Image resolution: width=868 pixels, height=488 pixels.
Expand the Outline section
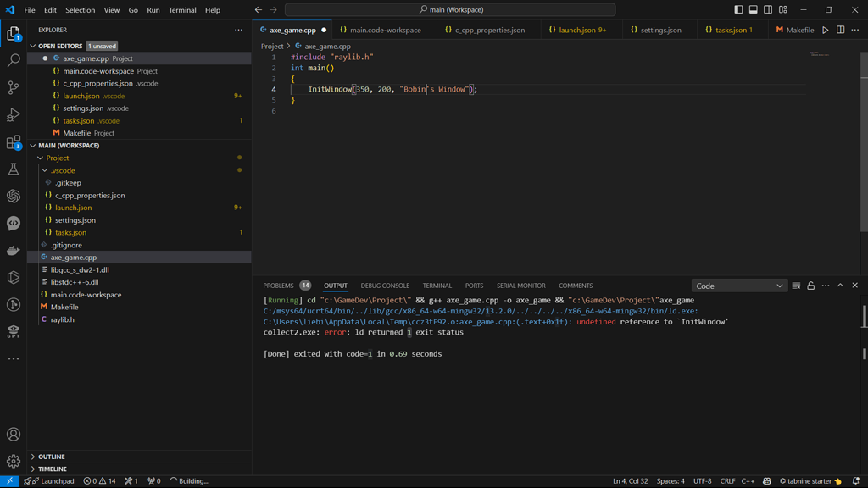[52, 457]
